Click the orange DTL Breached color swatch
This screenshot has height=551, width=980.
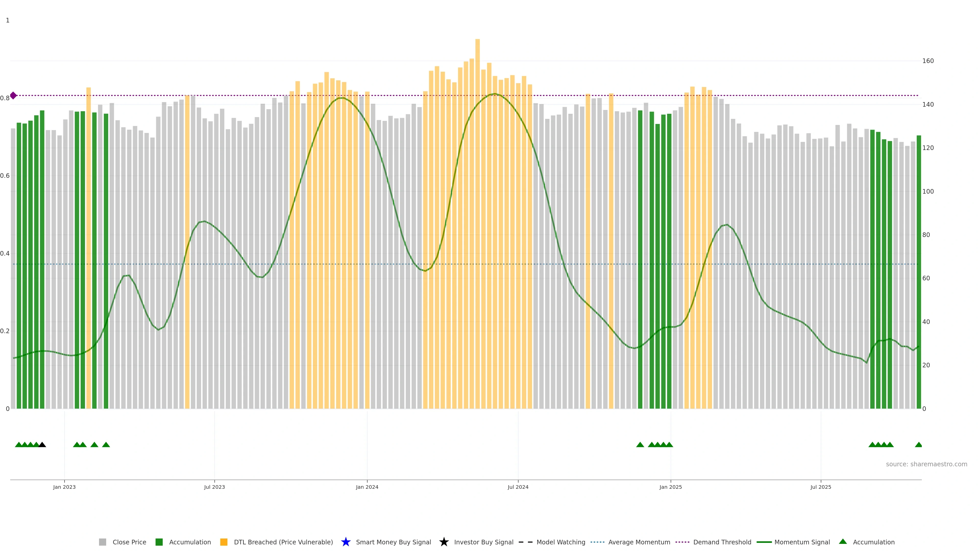point(224,542)
